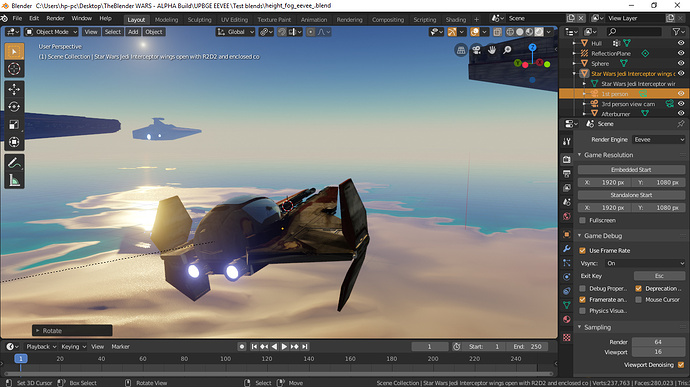Hide the ReflectionPlane object
This screenshot has width=690, height=387.
tap(681, 53)
